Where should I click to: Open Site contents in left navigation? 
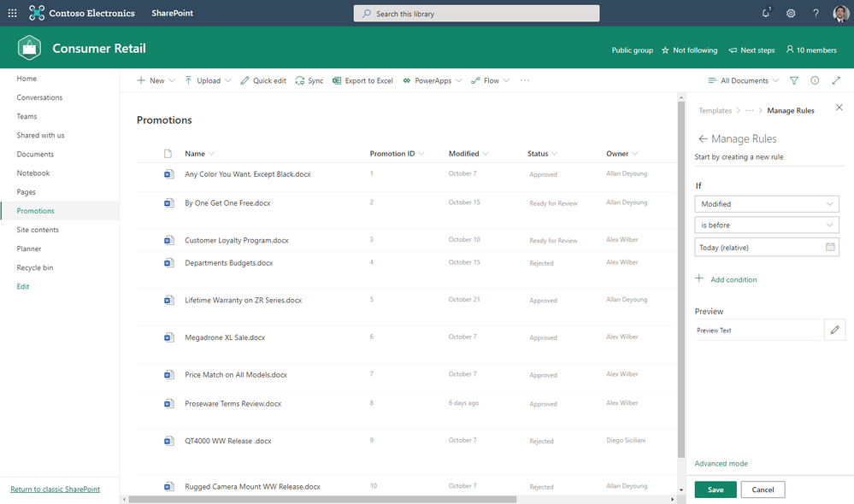tap(38, 230)
